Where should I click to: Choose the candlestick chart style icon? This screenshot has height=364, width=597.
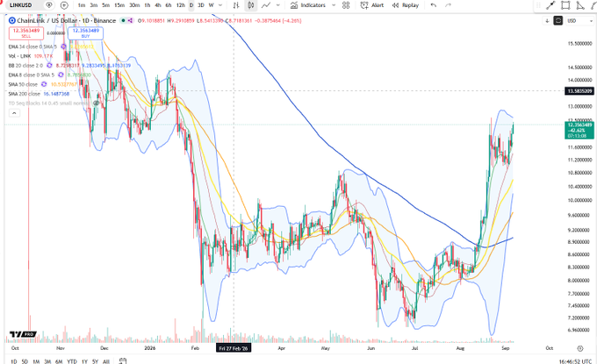pyautogui.click(x=250, y=5)
